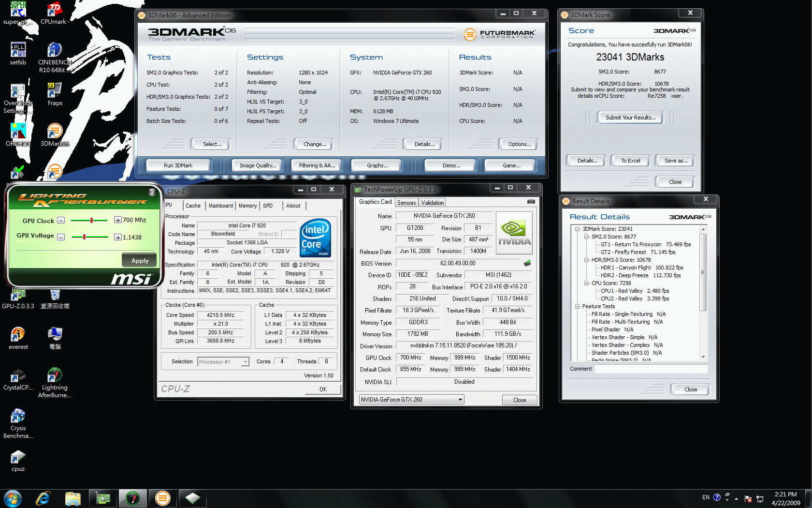Launch the setfsb desktop shortcut
The image size is (812, 508).
pos(18,53)
